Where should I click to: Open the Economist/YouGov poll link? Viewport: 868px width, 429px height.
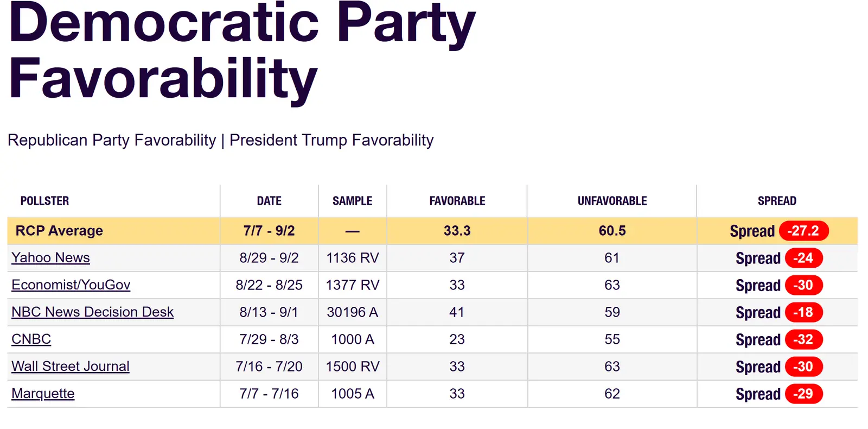[71, 285]
